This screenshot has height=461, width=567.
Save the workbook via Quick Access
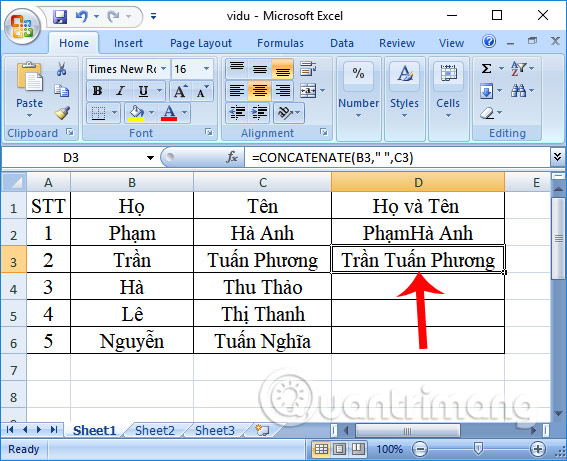tap(60, 16)
